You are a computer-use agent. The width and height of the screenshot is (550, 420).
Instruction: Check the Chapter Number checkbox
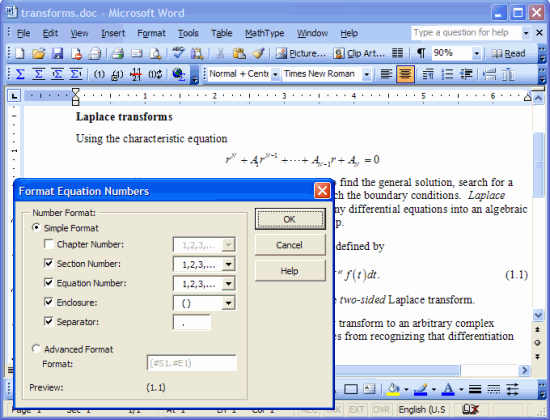coord(49,244)
